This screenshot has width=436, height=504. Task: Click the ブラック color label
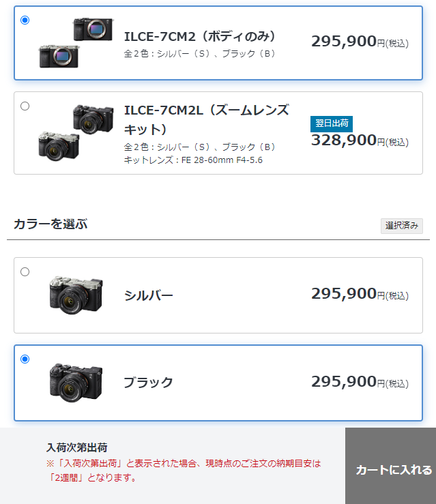coord(149,383)
